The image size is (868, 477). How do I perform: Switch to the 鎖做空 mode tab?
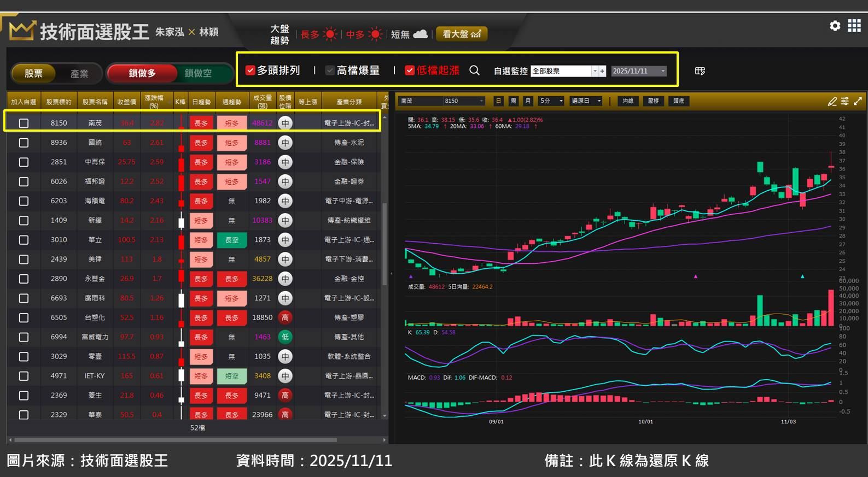click(198, 73)
